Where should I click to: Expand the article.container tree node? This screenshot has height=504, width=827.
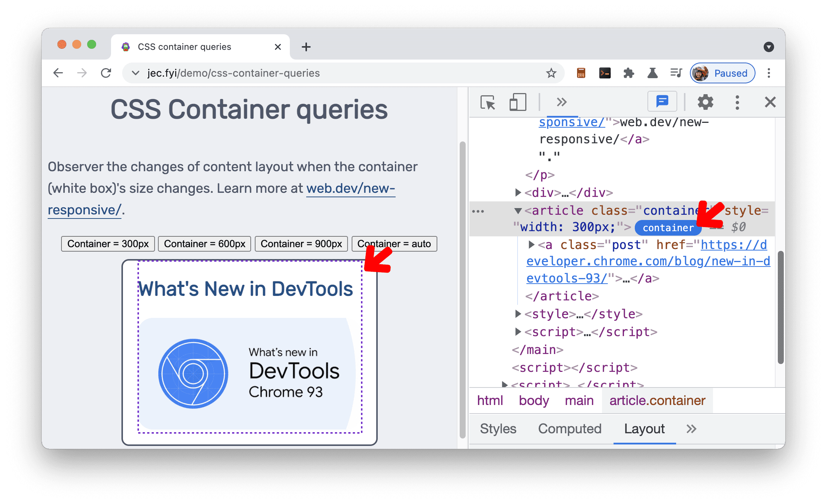516,211
